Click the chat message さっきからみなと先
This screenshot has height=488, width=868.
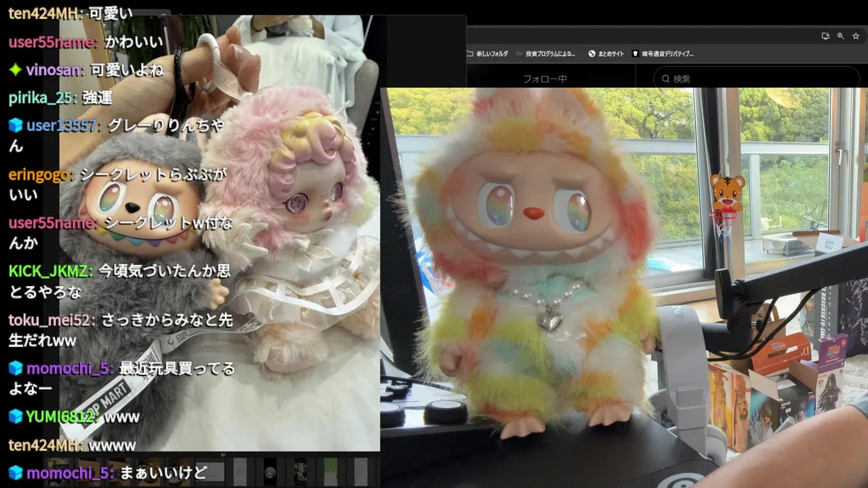coord(167,320)
